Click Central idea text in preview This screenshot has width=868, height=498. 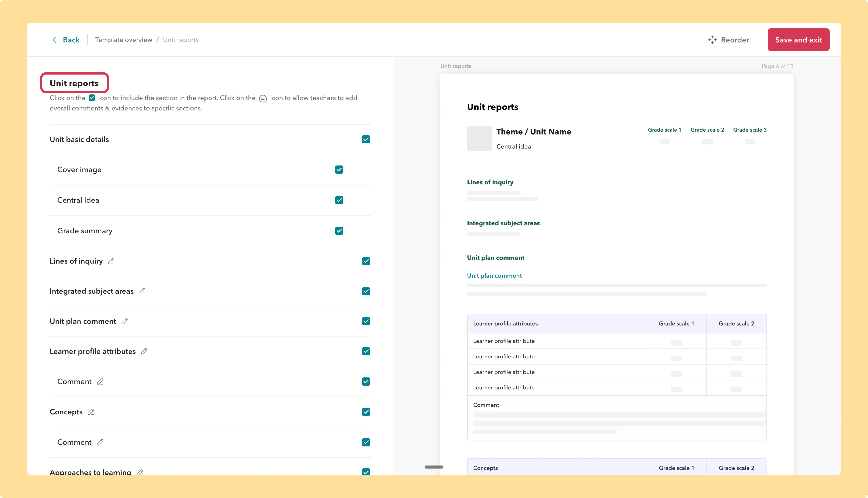514,146
